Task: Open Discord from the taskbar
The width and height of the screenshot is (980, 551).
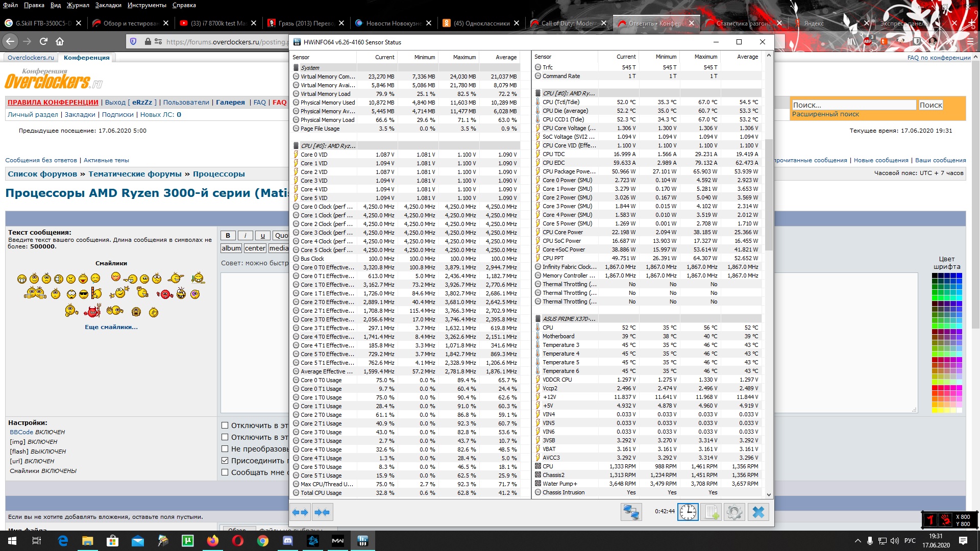Action: (288, 541)
